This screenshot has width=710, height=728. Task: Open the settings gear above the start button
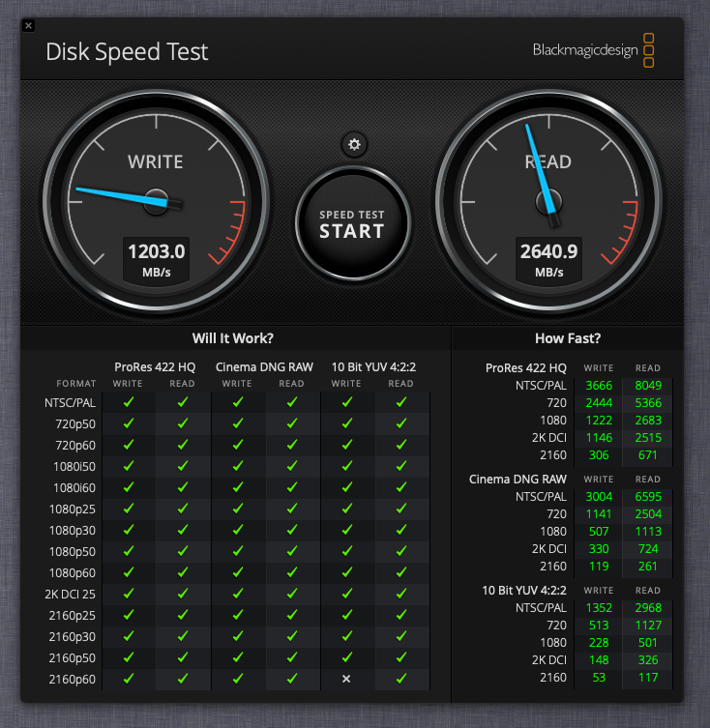[x=354, y=144]
